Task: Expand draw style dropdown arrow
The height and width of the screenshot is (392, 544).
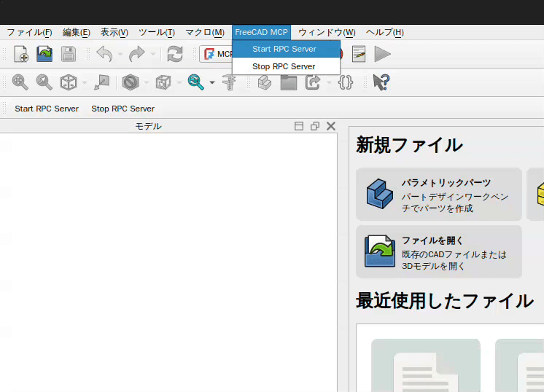Action: coord(146,82)
